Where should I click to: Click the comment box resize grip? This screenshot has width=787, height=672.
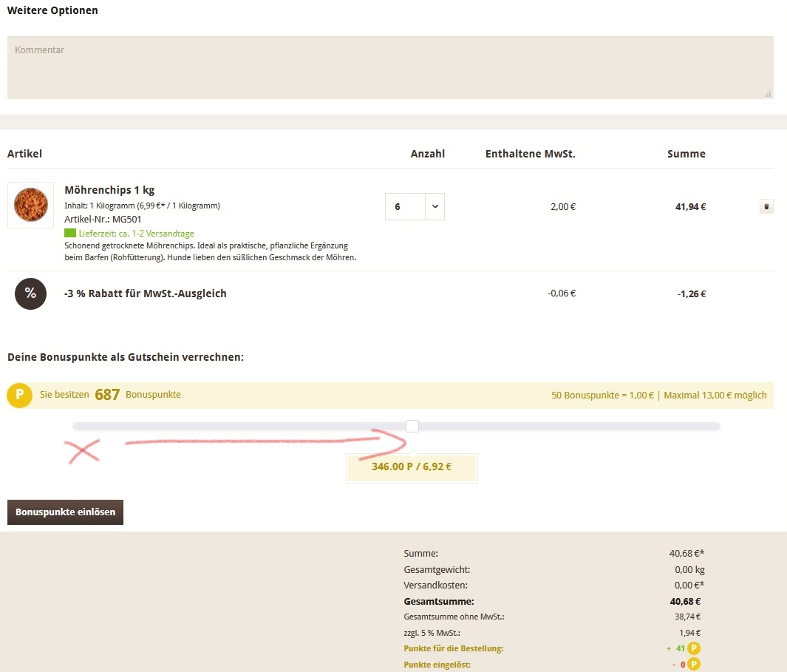(x=768, y=94)
